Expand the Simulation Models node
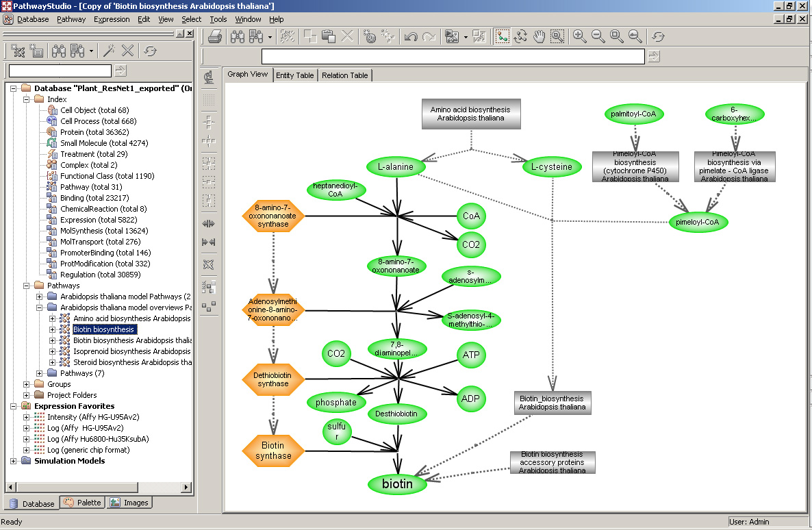The image size is (812, 530). point(14,461)
